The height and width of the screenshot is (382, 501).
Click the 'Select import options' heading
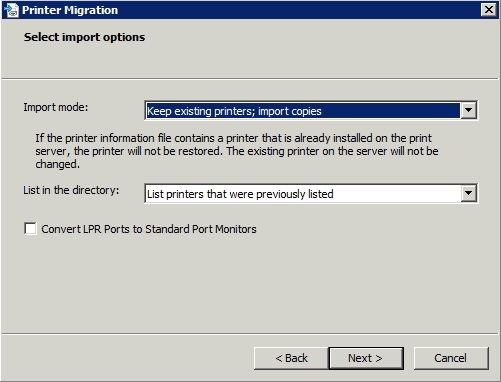(x=84, y=37)
